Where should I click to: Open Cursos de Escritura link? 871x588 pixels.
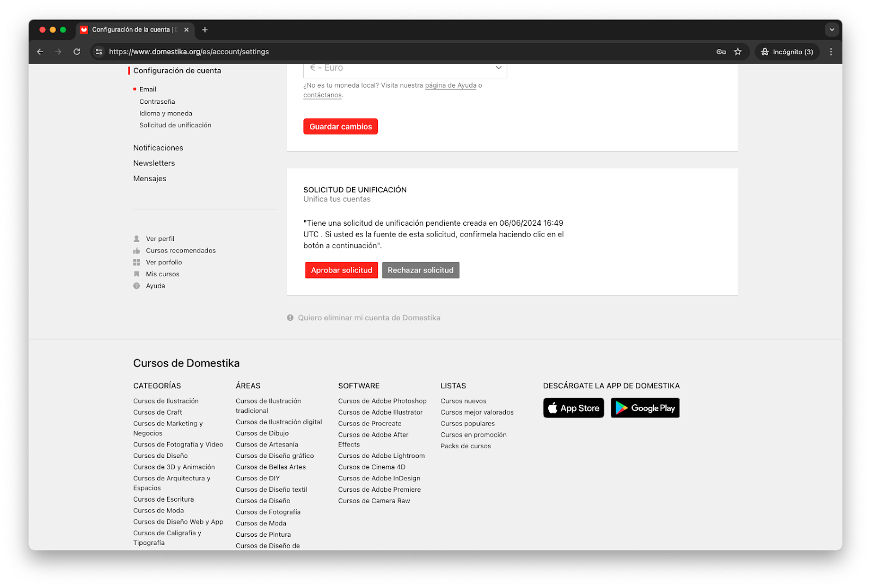tap(163, 499)
